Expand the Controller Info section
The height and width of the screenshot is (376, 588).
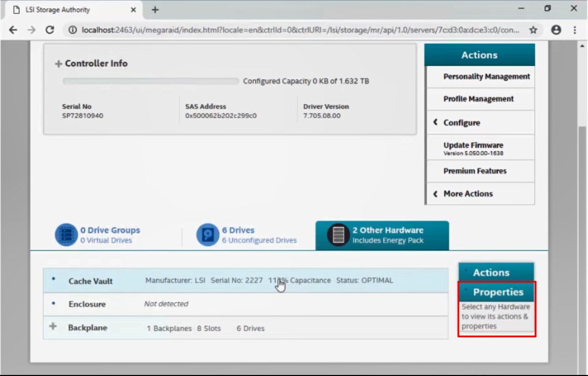pyautogui.click(x=58, y=64)
